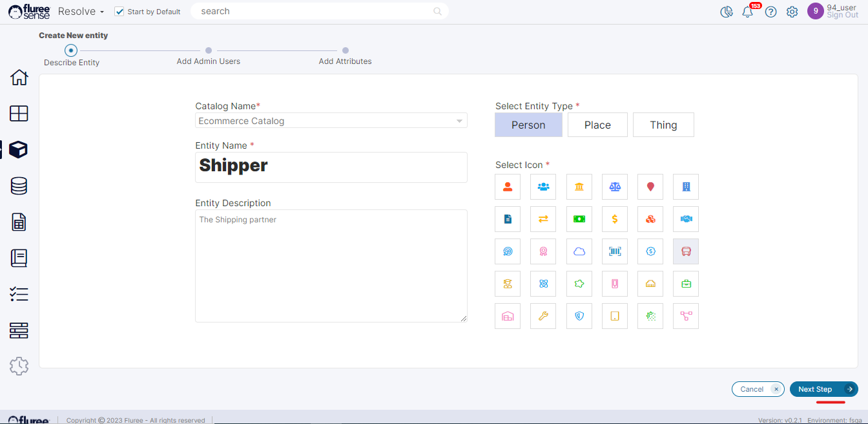Open the Home icon in sidebar
868x424 pixels.
pyautogui.click(x=19, y=78)
